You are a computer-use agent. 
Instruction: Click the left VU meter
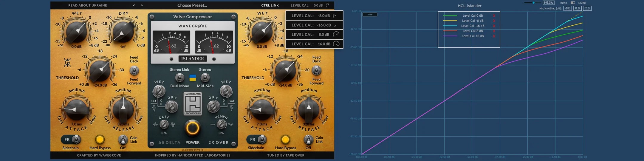point(171,42)
